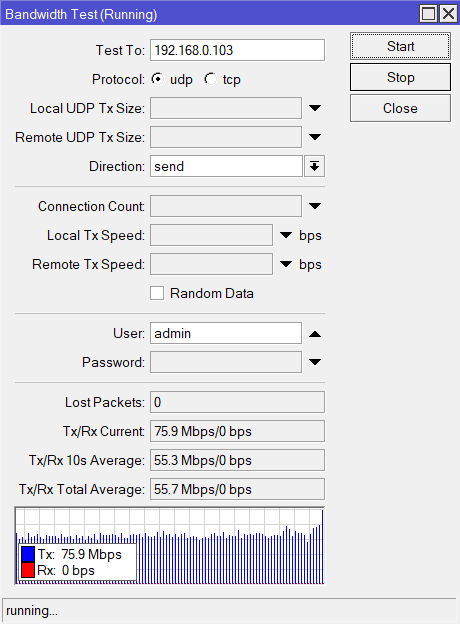Stop the running bandwidth test
Image resolution: width=460 pixels, height=624 pixels.
tap(400, 77)
